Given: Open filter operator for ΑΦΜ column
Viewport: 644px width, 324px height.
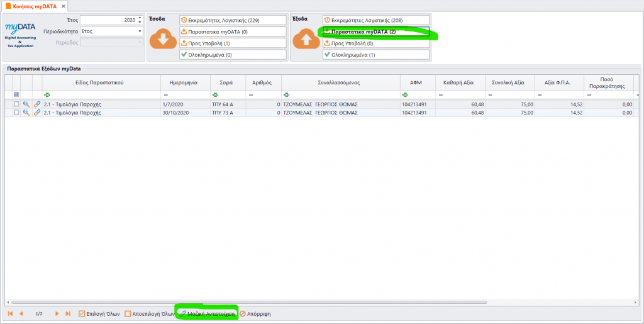Looking at the screenshot, I should pos(405,95).
